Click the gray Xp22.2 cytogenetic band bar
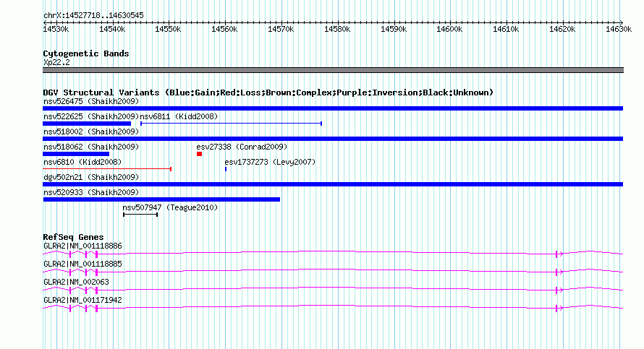Viewport: 644px width, 349px height. pyautogui.click(x=333, y=70)
